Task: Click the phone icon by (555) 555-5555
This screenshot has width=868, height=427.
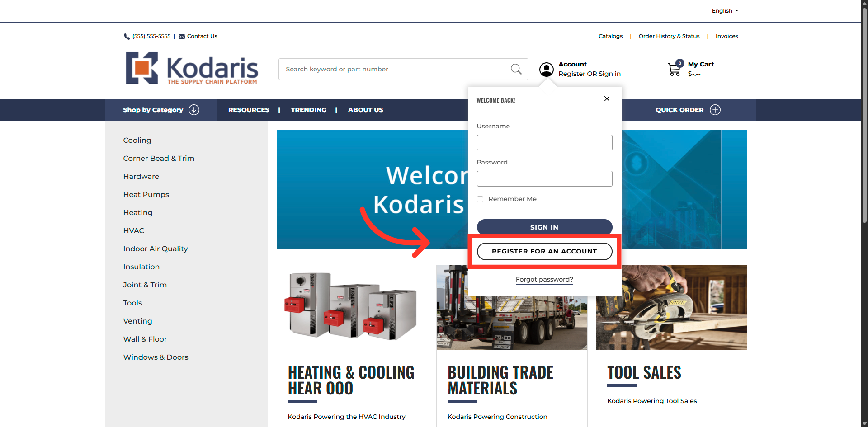Action: 127,37
